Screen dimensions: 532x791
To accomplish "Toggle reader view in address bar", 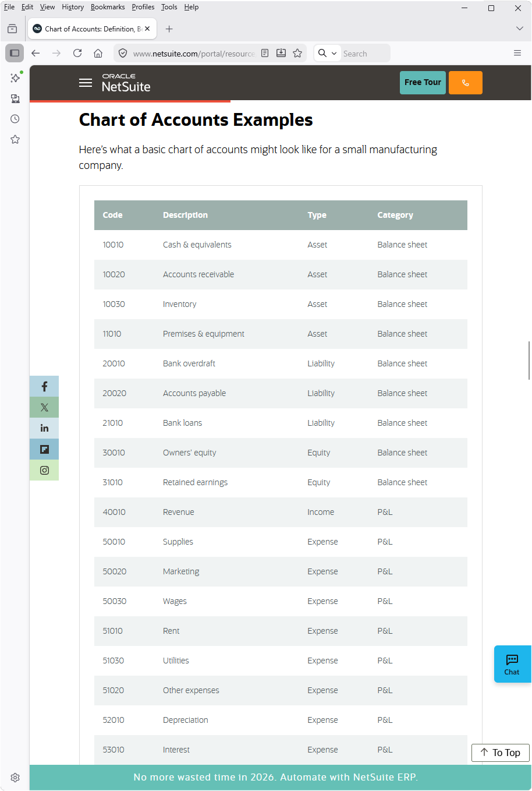I will (265, 53).
